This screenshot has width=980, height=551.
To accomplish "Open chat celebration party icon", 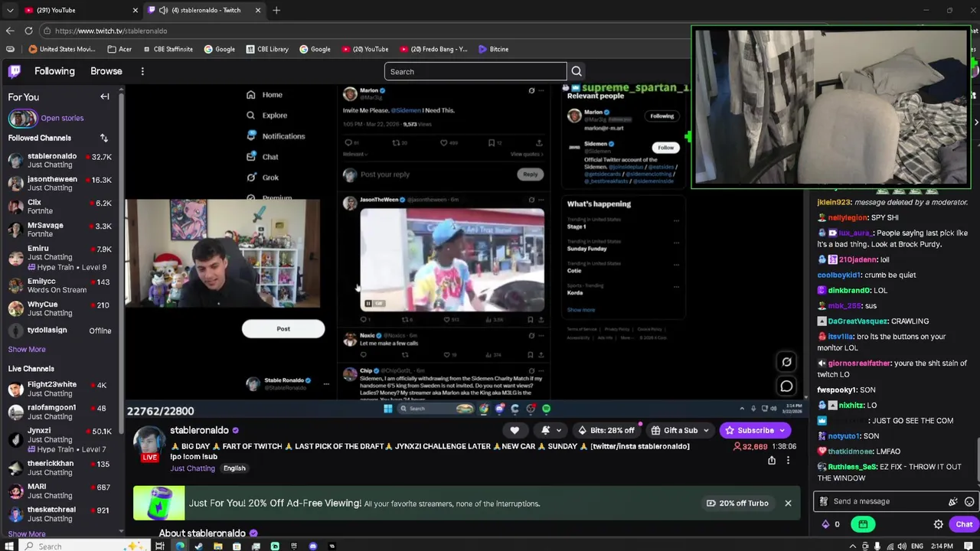I will pyautogui.click(x=953, y=502).
